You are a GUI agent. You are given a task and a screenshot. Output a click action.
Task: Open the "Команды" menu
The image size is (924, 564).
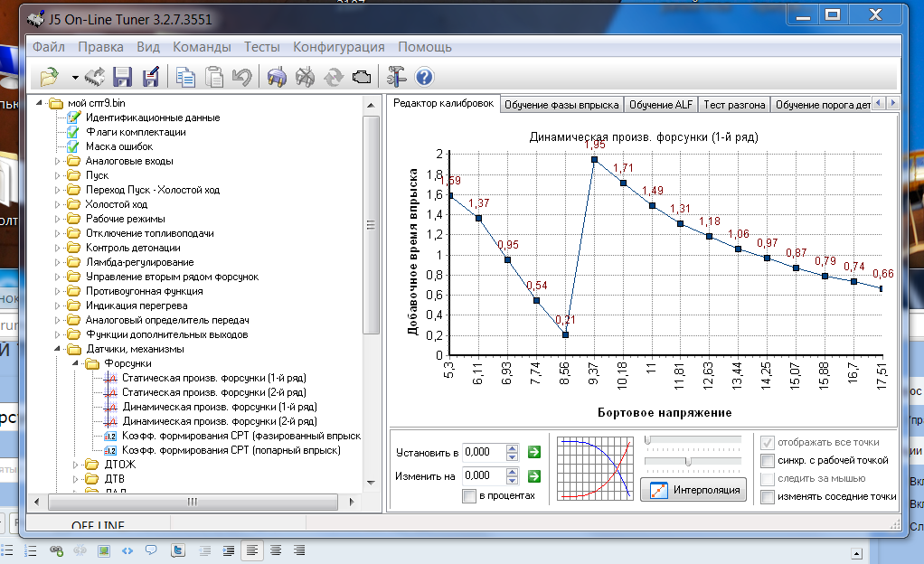[202, 47]
